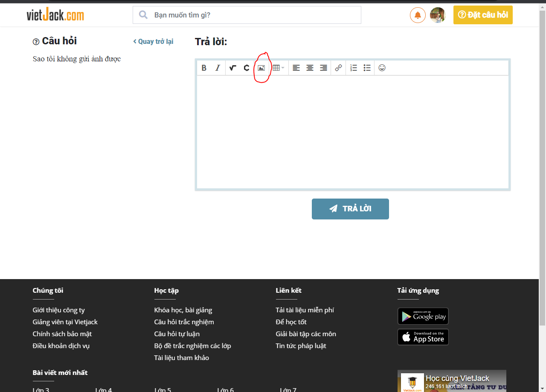Screen dimensions: 546x392
Task: Submit answer with TRẢ LỜI button
Action: [x=350, y=209]
